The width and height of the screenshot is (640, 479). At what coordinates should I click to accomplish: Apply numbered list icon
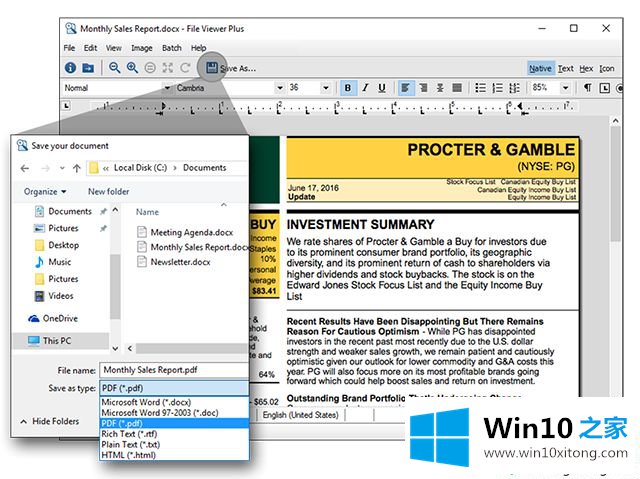(498, 88)
